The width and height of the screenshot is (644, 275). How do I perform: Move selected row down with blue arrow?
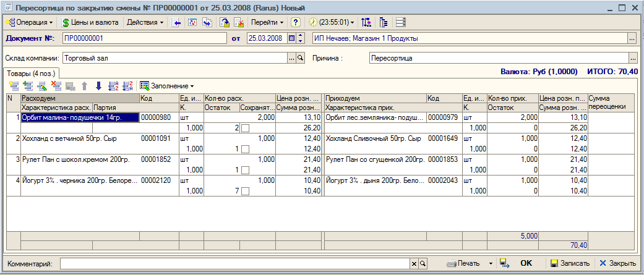(x=98, y=86)
